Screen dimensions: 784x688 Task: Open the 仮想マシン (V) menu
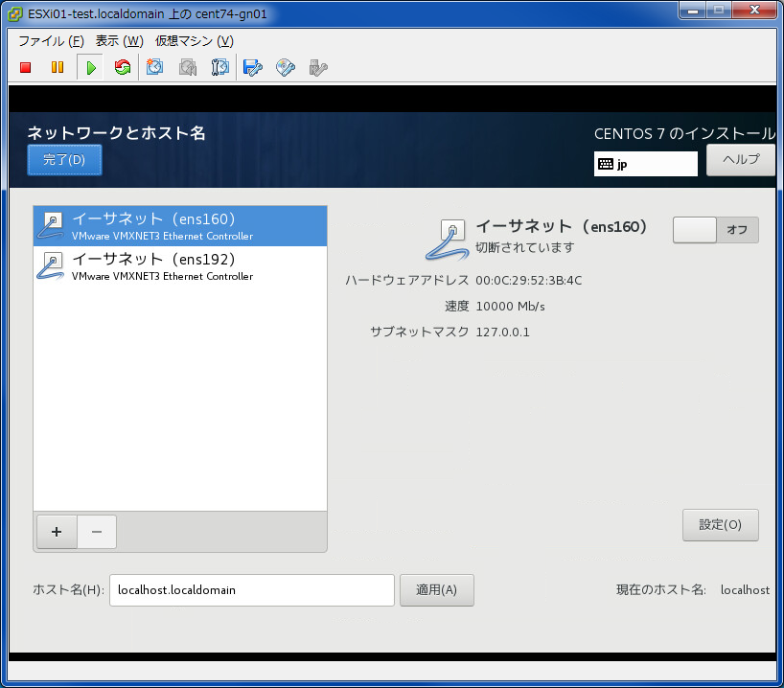pos(194,41)
